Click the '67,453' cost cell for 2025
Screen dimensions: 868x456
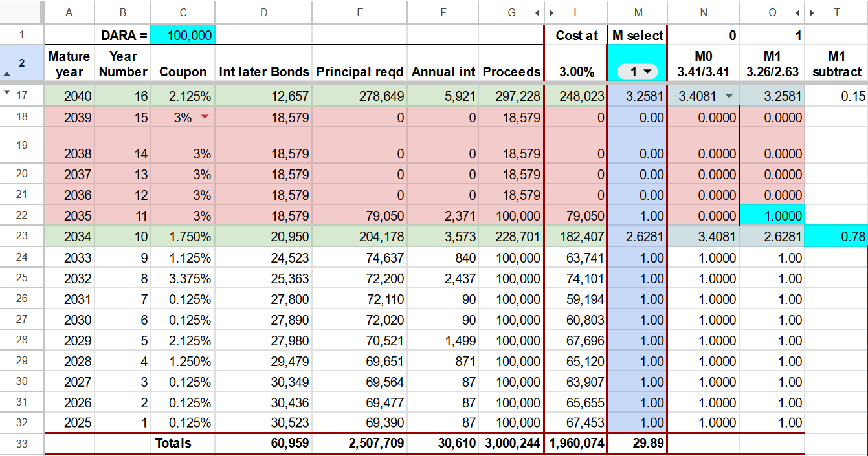(x=576, y=423)
